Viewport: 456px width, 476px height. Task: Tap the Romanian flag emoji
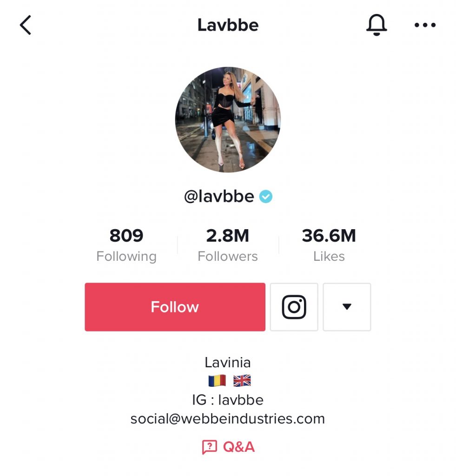(217, 381)
